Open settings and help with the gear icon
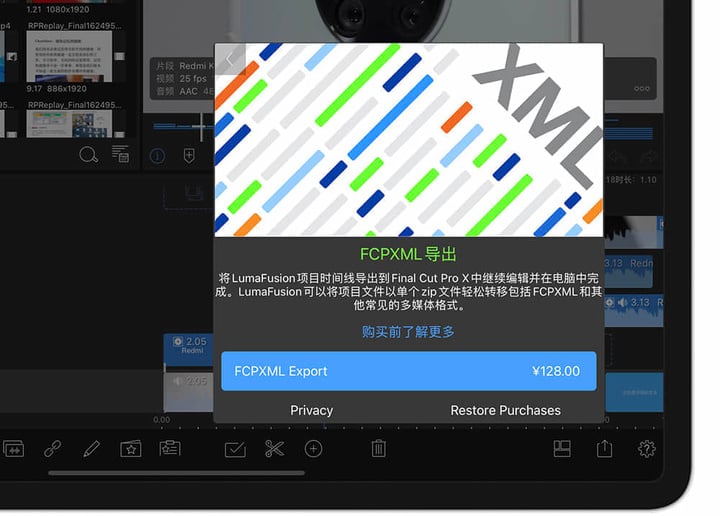Image resolution: width=720 pixels, height=516 pixels. click(647, 449)
